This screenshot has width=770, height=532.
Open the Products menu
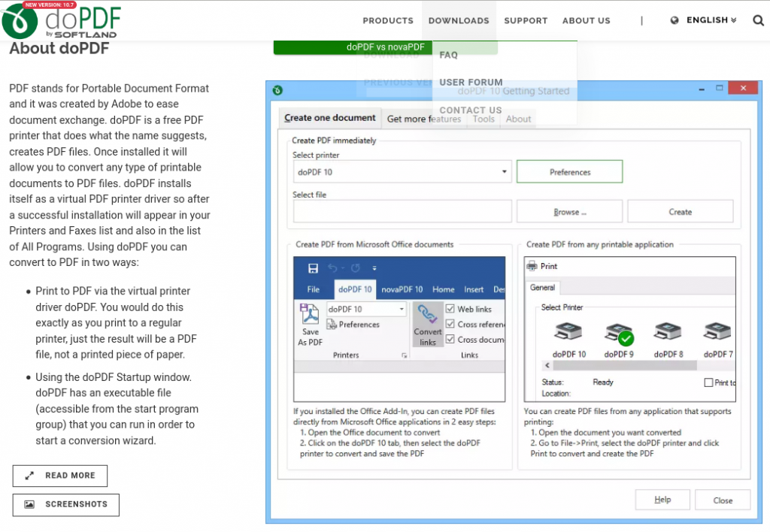click(x=388, y=20)
